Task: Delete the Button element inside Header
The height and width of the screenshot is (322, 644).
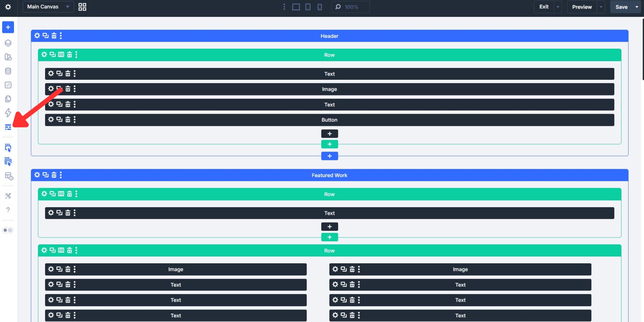Action: (x=67, y=119)
